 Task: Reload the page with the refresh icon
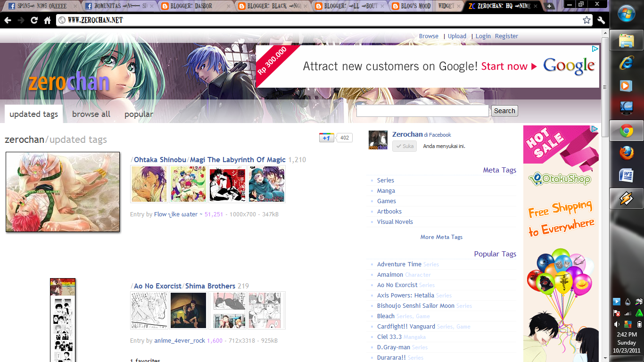pyautogui.click(x=34, y=20)
